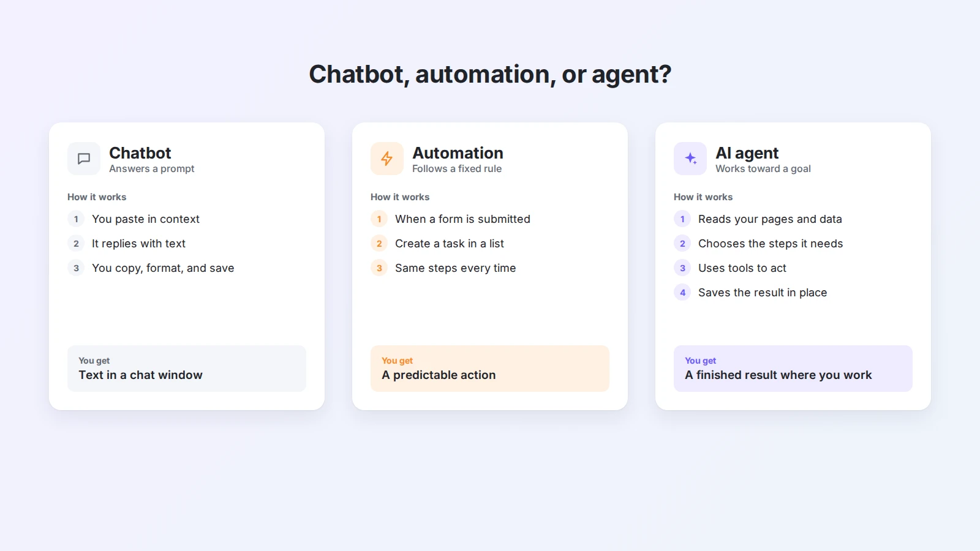The image size is (980, 551).
Task: Click the page title 'Chatbot, automation, or agent?'
Action: tap(490, 75)
